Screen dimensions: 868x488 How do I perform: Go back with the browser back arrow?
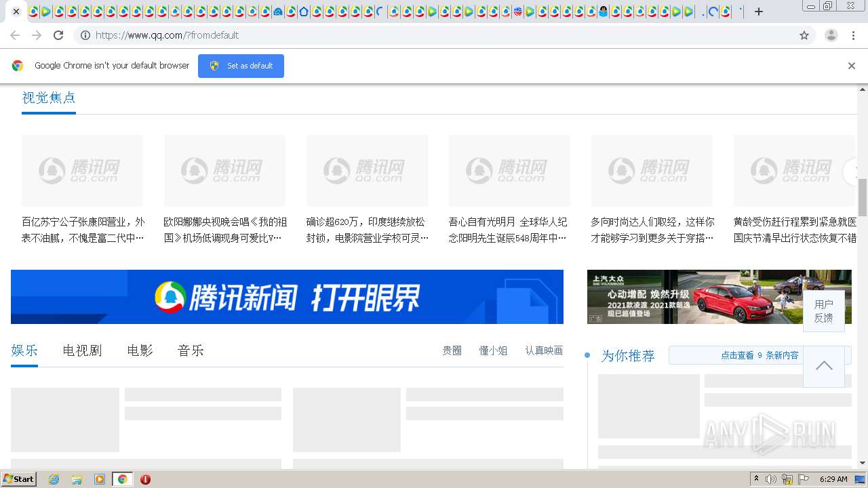15,35
